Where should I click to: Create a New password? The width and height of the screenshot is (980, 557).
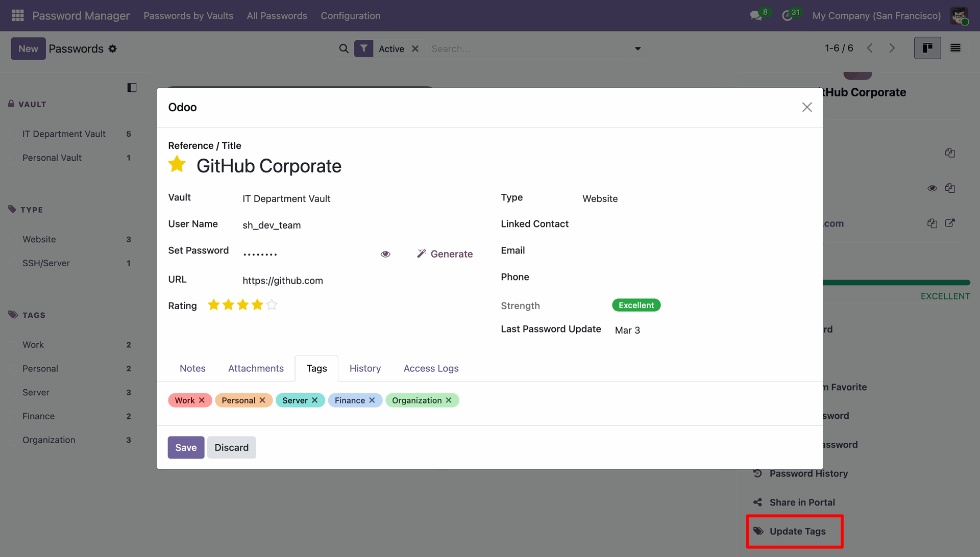tap(28, 48)
